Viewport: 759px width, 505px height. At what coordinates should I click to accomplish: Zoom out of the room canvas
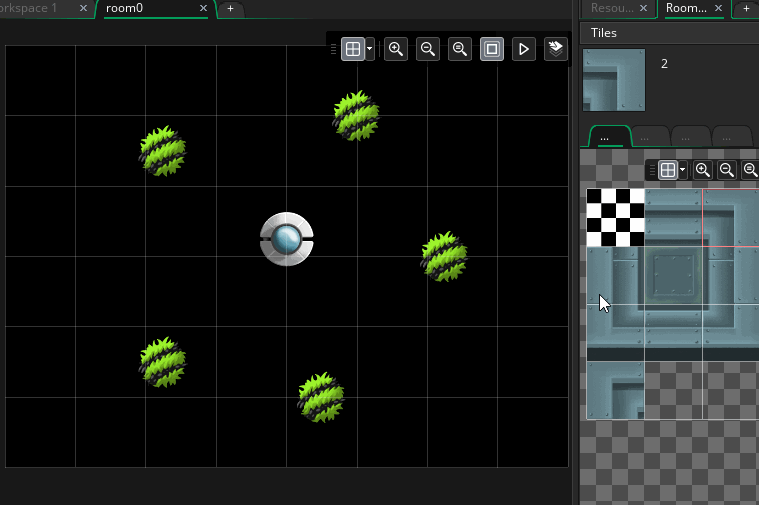(428, 49)
